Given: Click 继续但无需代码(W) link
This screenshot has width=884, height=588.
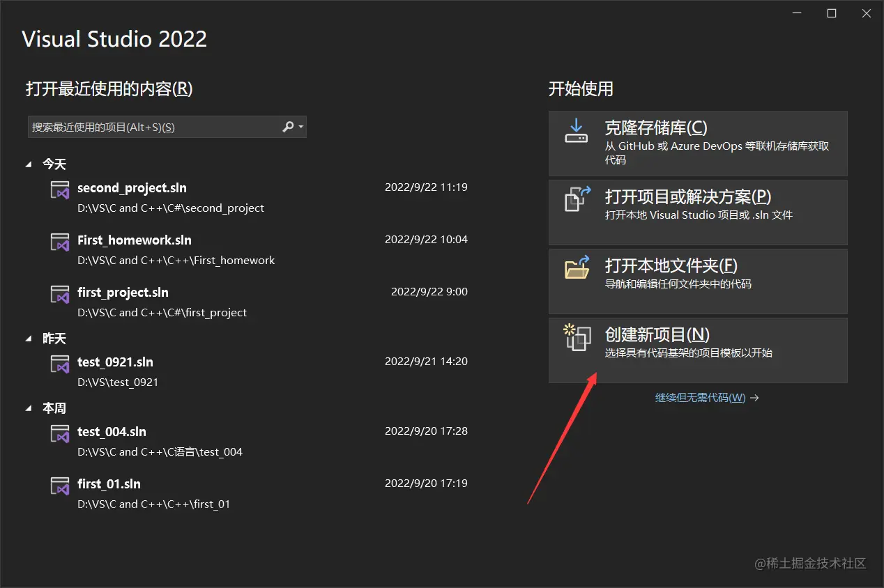Looking at the screenshot, I should tap(707, 398).
